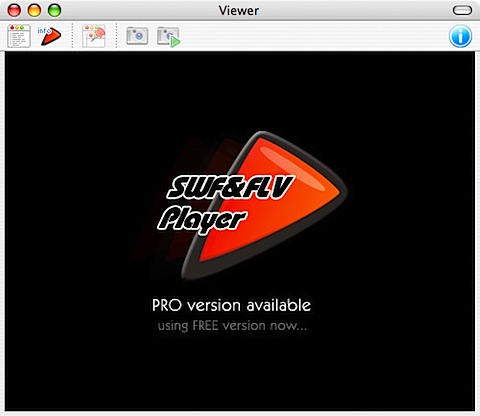Open the blue info button

460,36
